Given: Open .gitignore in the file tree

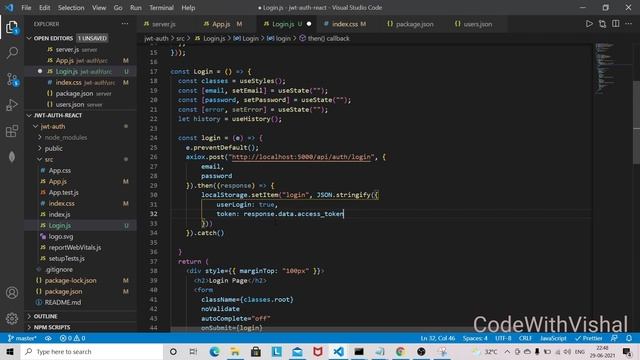Looking at the screenshot, I should coord(59,270).
